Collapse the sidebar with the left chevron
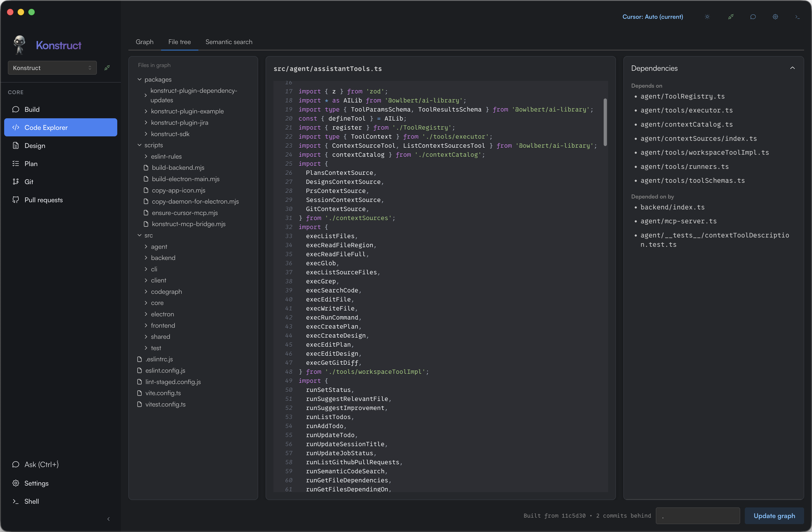This screenshot has height=532, width=812. tap(108, 519)
